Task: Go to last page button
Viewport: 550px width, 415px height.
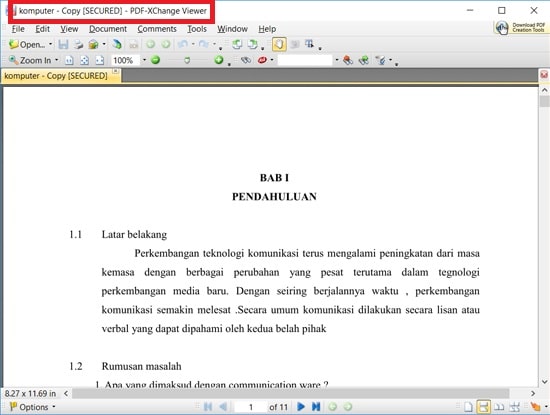Action: pyautogui.click(x=316, y=407)
